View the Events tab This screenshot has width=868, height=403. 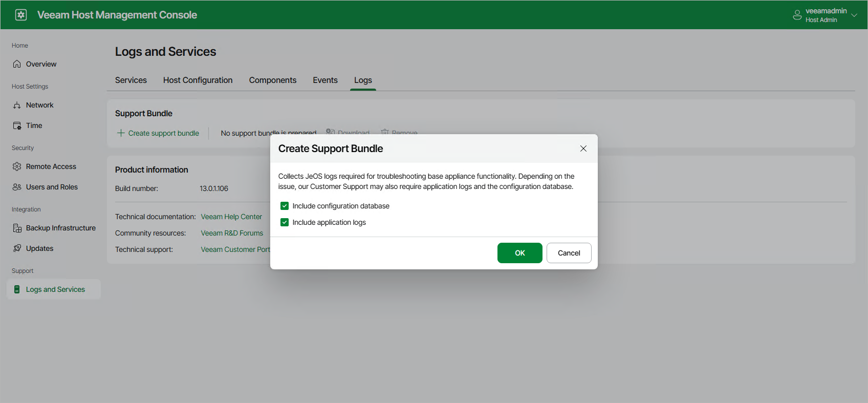(325, 80)
